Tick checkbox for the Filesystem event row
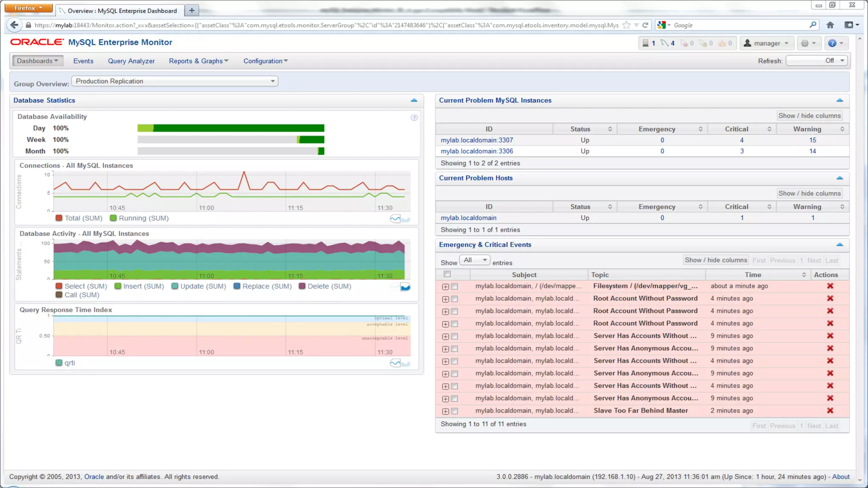This screenshot has width=868, height=488. pos(454,286)
